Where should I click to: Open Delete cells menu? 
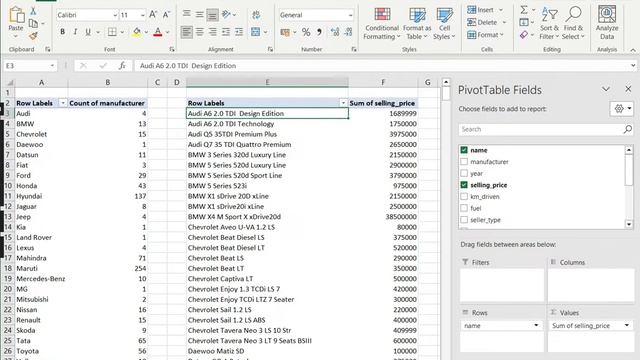click(487, 22)
